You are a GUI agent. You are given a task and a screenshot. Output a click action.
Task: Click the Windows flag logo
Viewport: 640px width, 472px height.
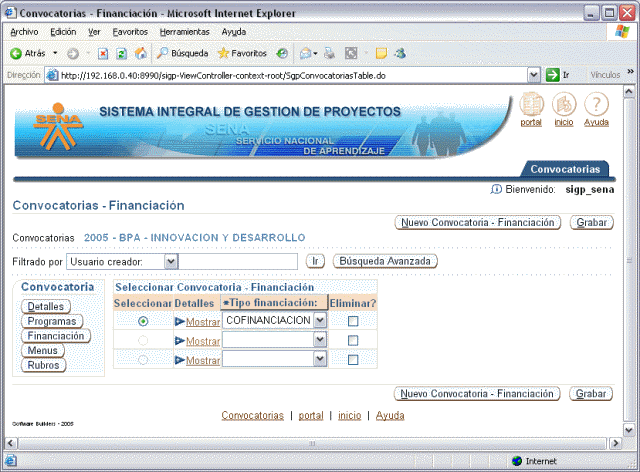point(622,31)
